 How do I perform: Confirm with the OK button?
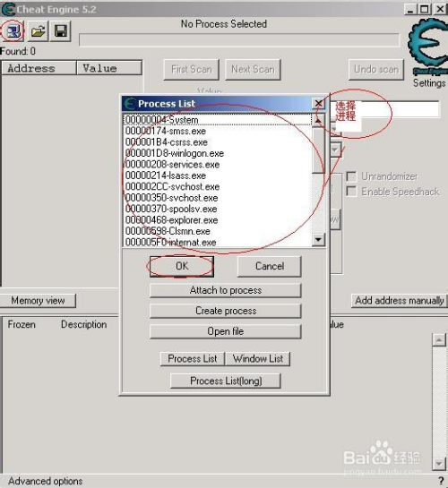(182, 266)
